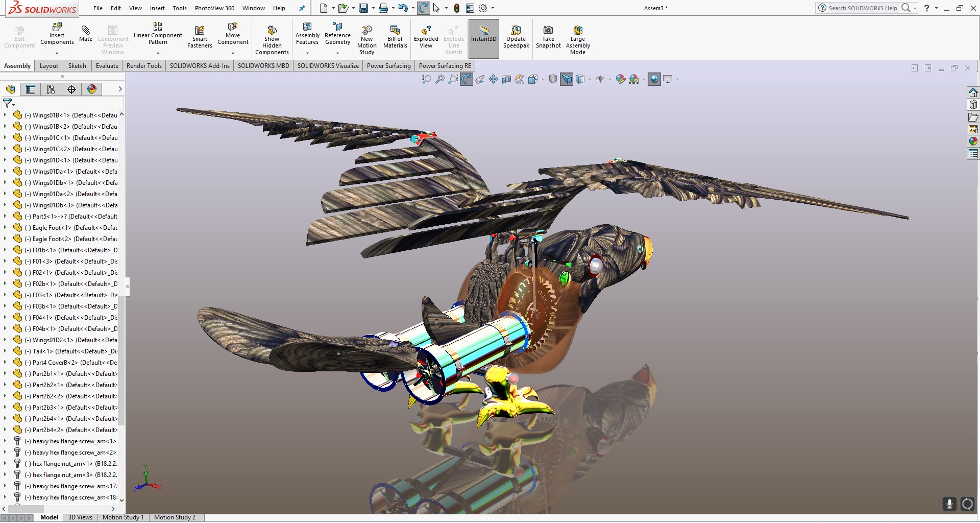Open the PhotoView 360 menu

click(214, 8)
